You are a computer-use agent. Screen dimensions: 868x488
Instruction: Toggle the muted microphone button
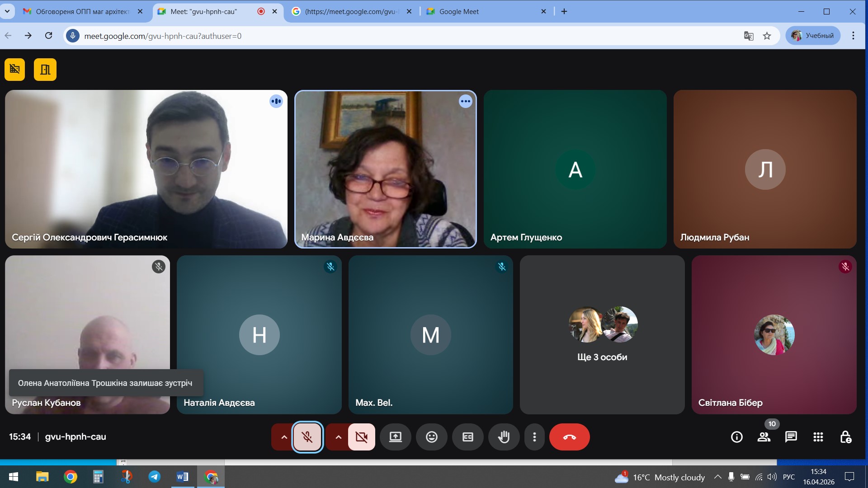coord(307,437)
